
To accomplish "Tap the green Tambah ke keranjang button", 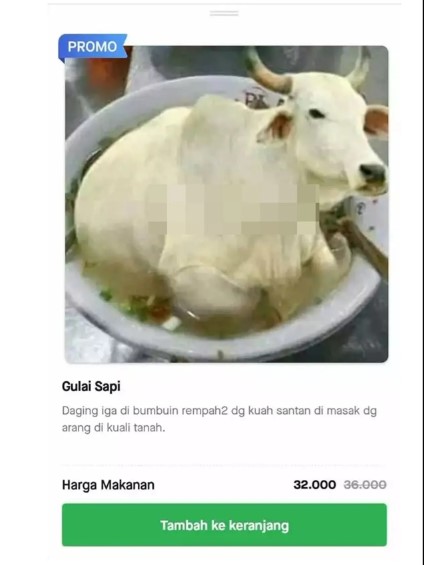I will coord(224,525).
